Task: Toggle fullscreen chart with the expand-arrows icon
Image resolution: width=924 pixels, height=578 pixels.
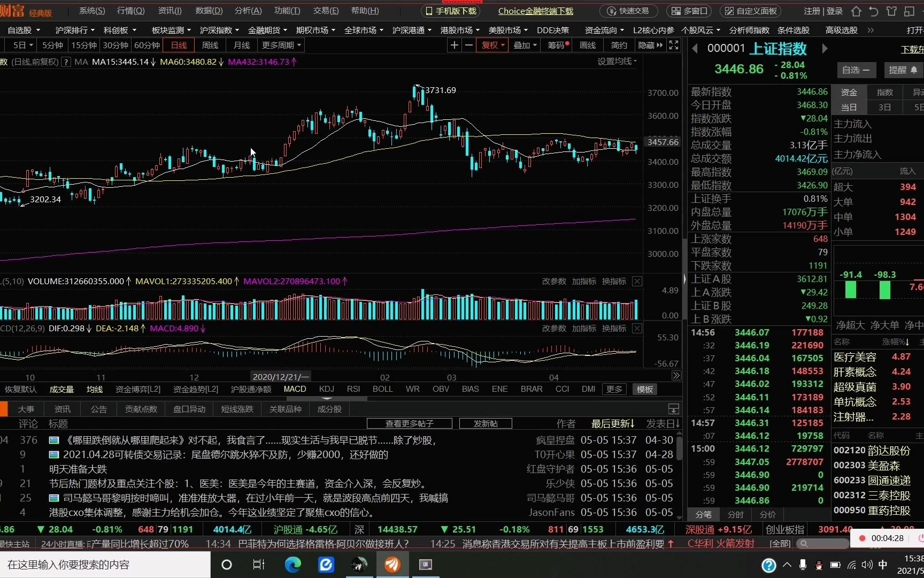Action: pos(674,45)
